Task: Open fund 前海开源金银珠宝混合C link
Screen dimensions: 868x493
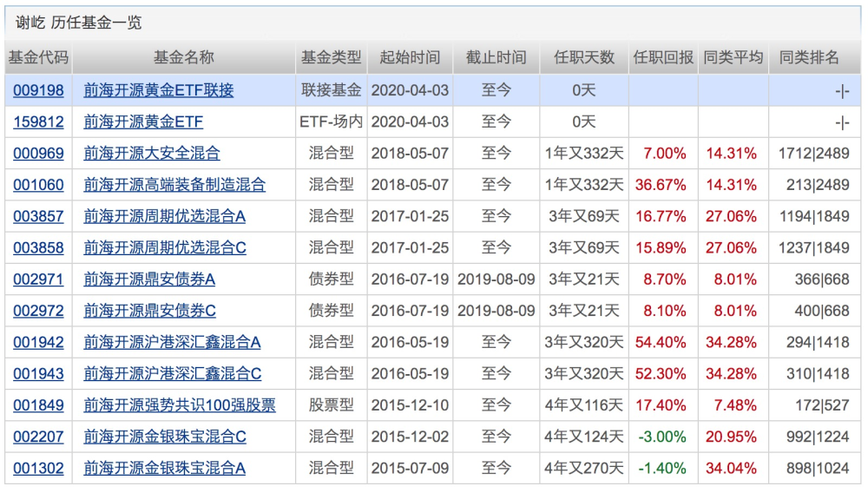Action: pos(165,437)
